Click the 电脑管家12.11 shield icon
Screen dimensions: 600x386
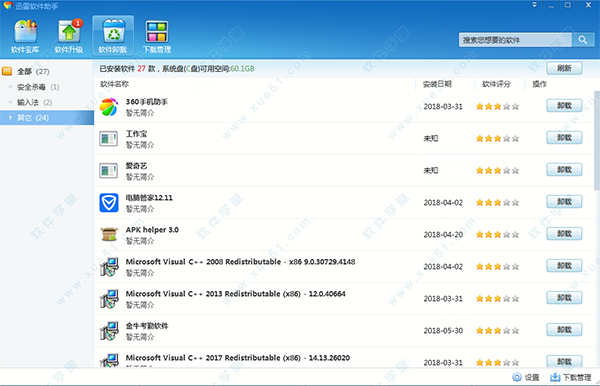(109, 202)
